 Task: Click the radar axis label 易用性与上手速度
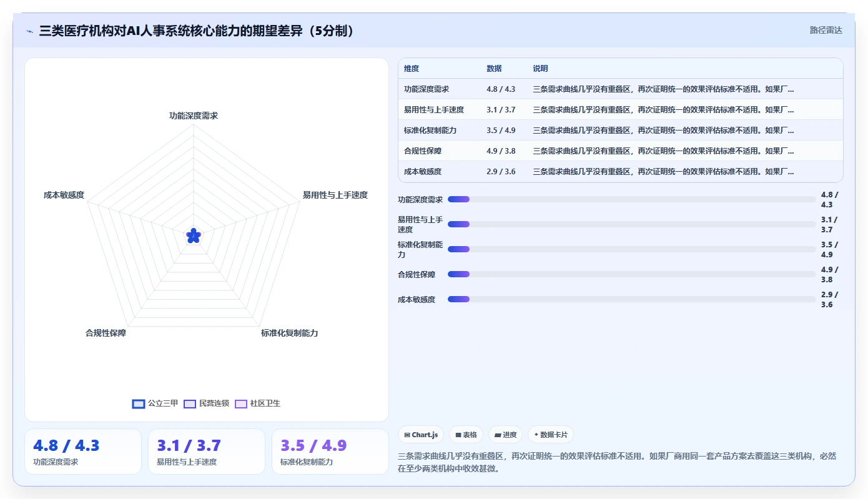point(335,195)
